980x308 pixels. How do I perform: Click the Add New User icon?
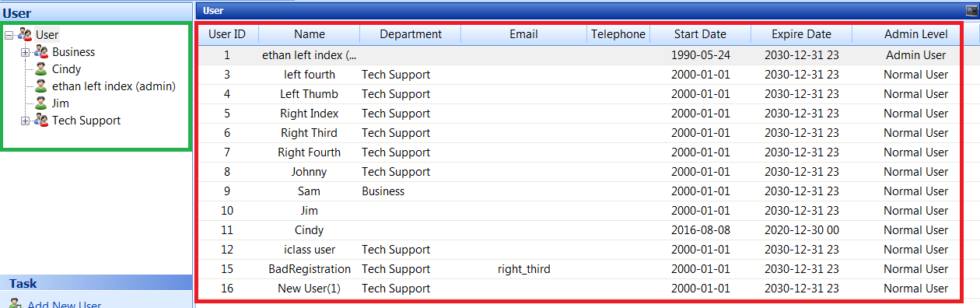click(16, 304)
